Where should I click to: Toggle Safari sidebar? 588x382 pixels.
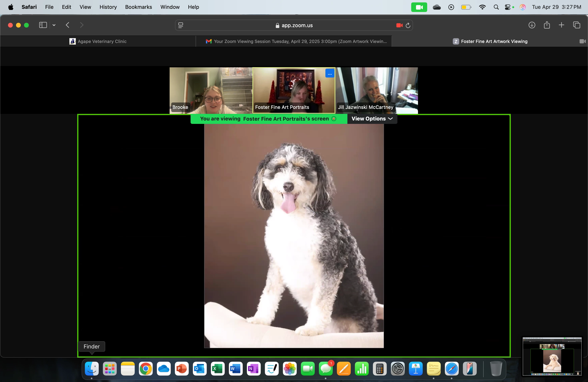pos(43,25)
